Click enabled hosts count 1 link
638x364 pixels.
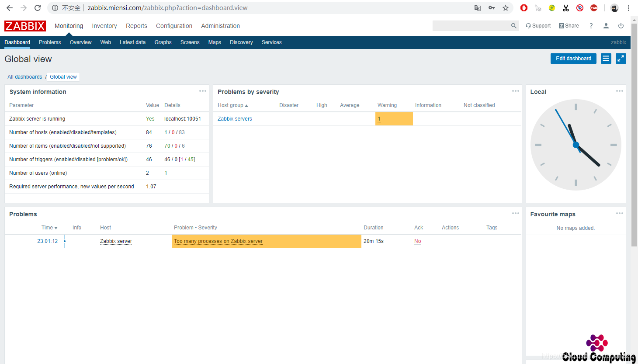pos(166,132)
